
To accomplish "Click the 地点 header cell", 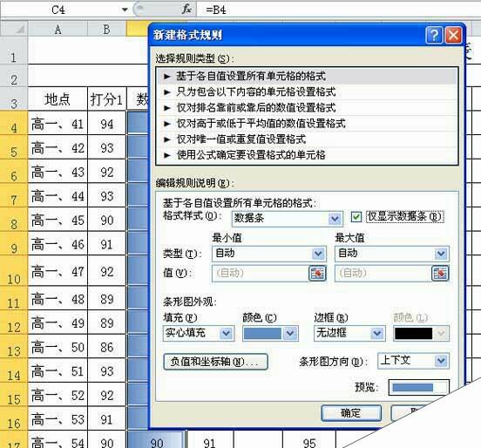I will [58, 99].
